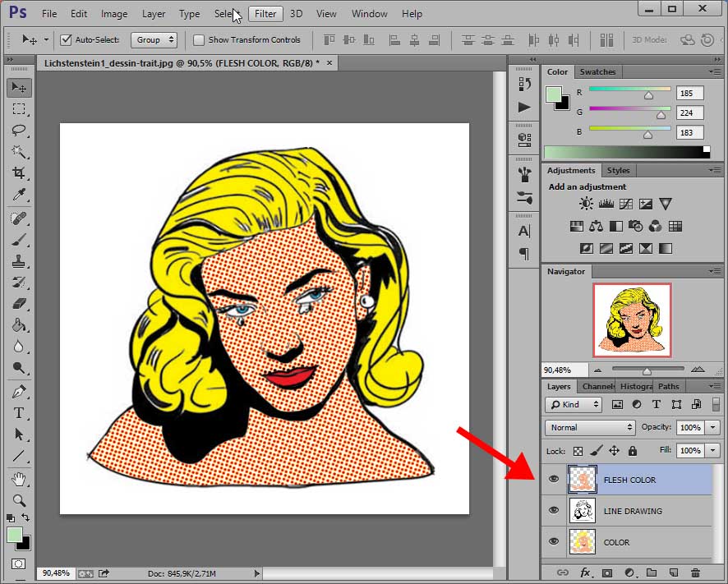Select the Brush tool

19,240
